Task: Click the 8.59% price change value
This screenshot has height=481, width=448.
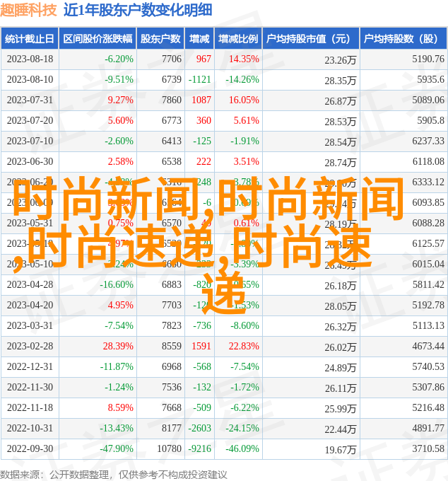Action: coord(120,408)
